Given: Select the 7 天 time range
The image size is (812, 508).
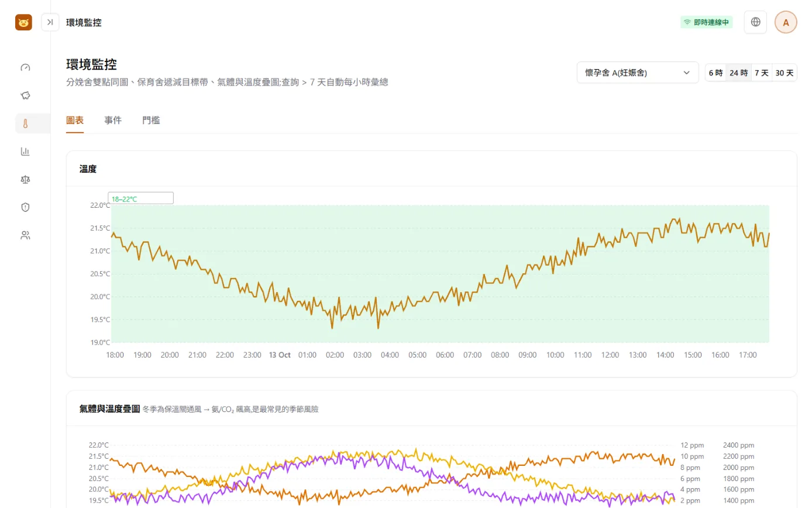Looking at the screenshot, I should (761, 73).
